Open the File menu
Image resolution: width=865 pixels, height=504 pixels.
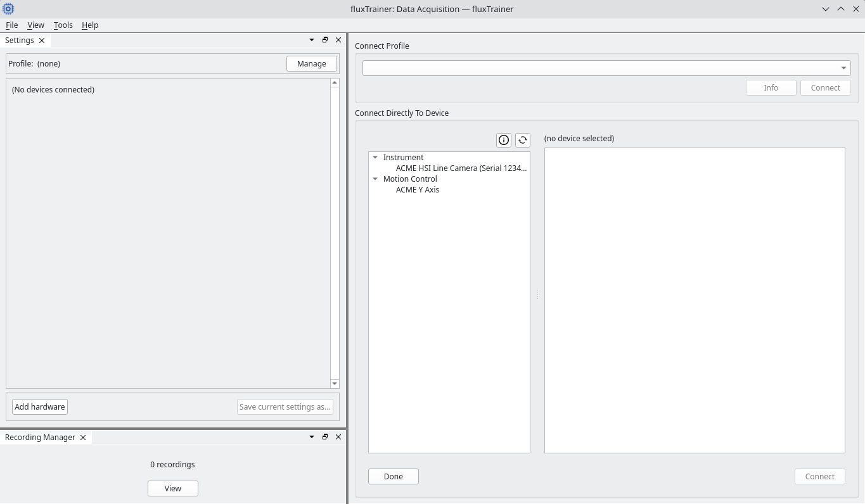coord(11,25)
